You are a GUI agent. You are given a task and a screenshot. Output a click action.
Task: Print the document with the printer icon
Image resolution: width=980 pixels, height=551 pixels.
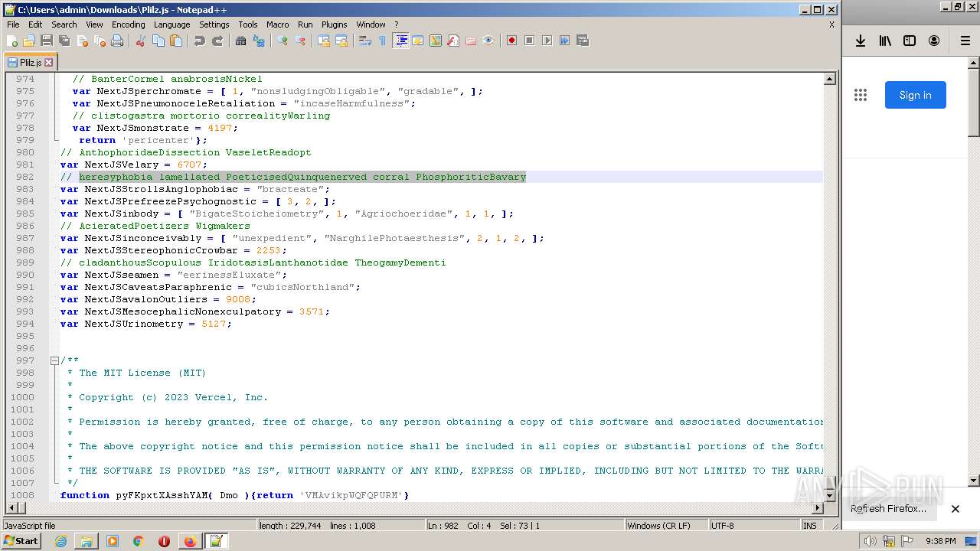click(x=117, y=41)
